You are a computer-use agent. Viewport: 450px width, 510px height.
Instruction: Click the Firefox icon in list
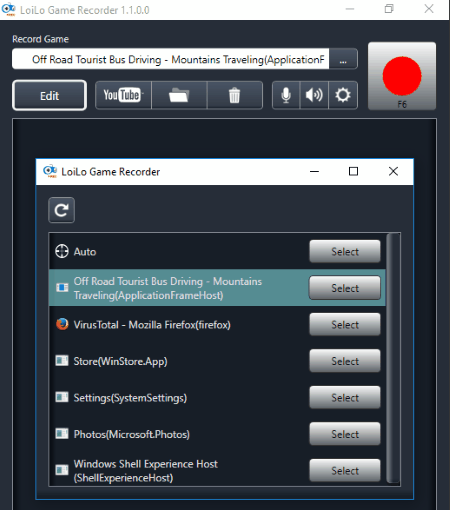point(62,324)
